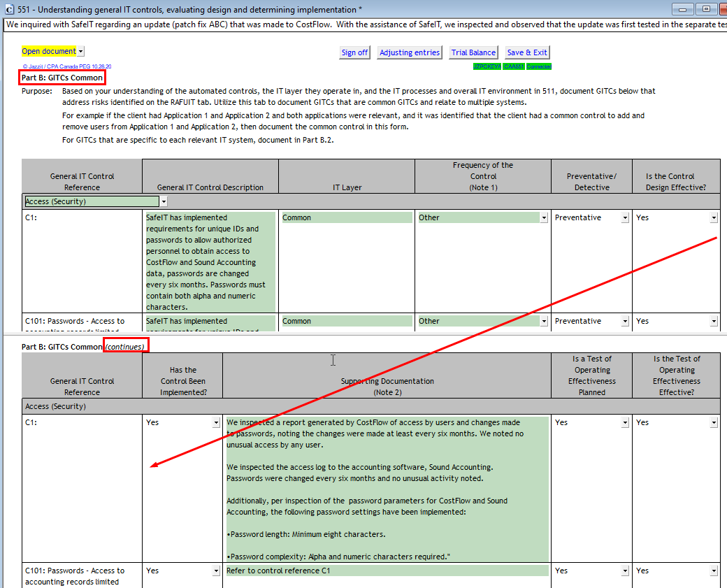Edit the C1 General IT Control Description field

(210, 262)
